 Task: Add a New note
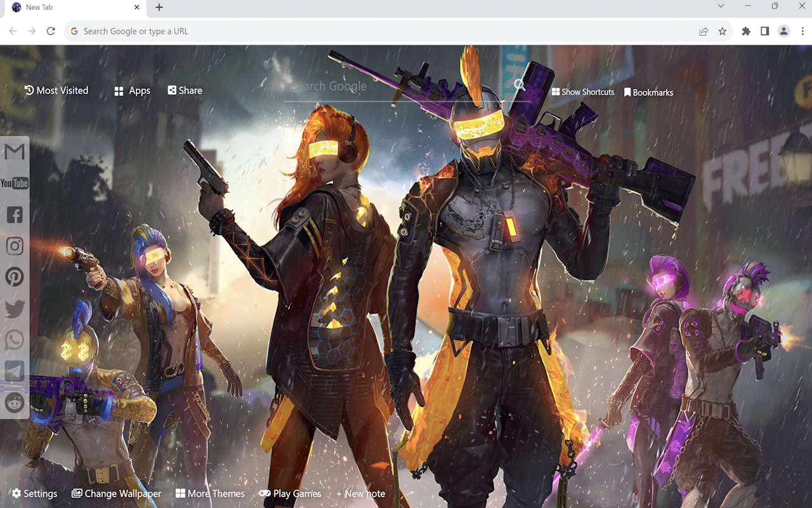point(360,493)
